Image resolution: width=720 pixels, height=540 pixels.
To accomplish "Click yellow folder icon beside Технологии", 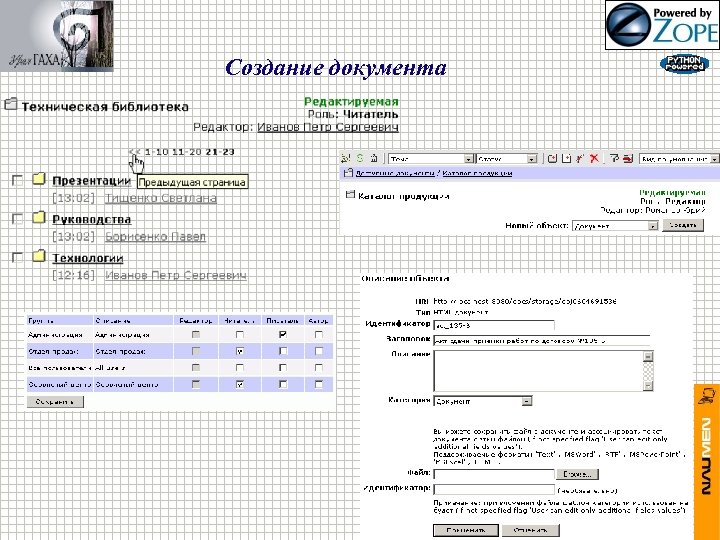I will click(x=39, y=256).
